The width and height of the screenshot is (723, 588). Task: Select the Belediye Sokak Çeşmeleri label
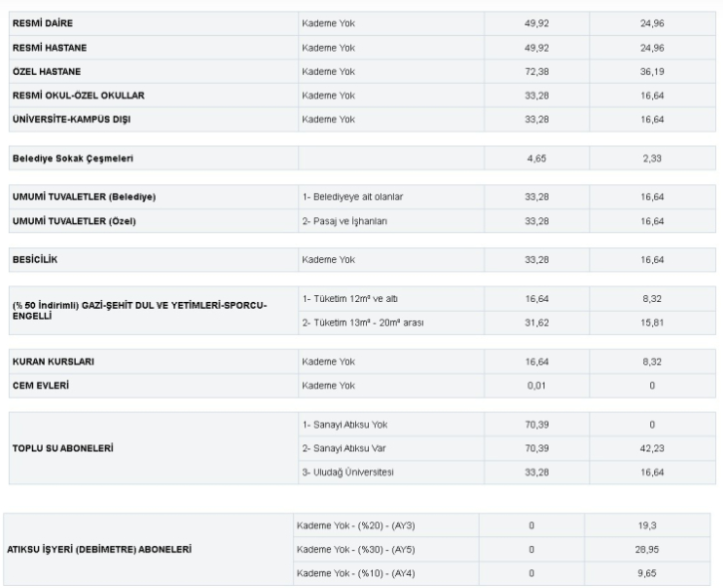72,158
